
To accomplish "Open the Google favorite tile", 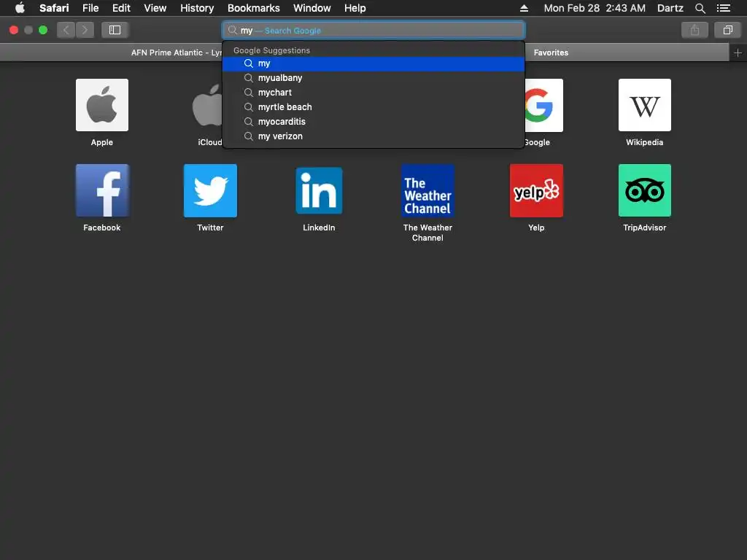I will click(543, 105).
